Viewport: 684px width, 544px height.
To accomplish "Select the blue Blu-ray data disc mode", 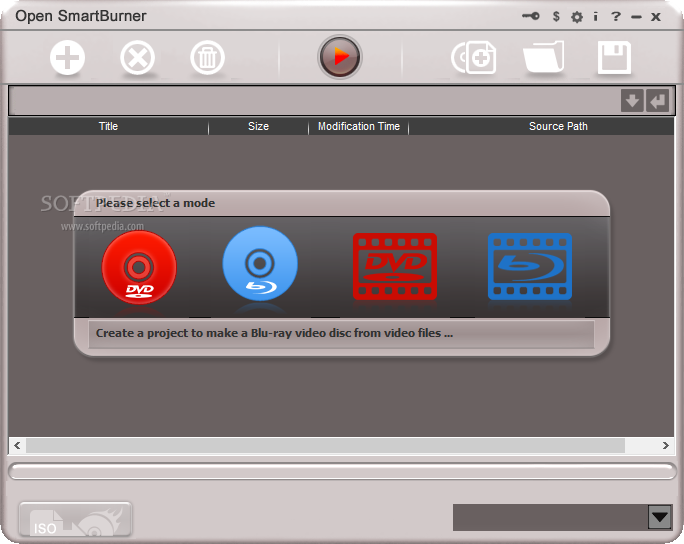I will [x=260, y=263].
